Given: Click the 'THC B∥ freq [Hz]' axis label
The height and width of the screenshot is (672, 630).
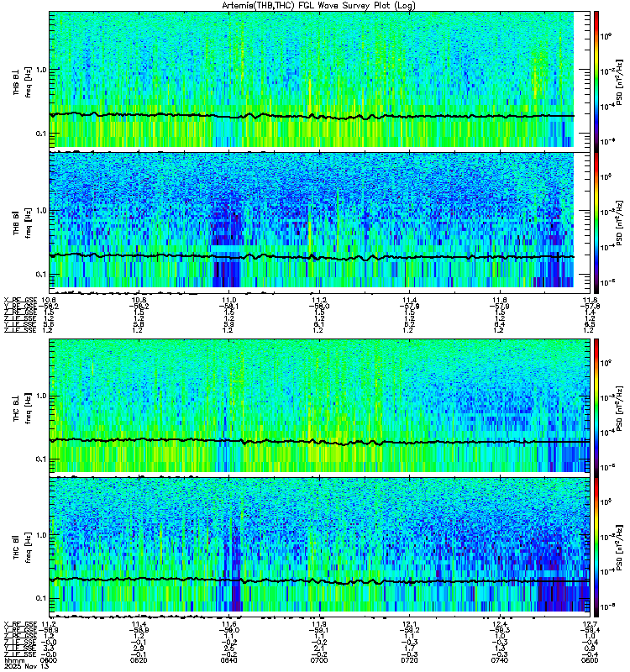Looking at the screenshot, I should click(x=23, y=548).
